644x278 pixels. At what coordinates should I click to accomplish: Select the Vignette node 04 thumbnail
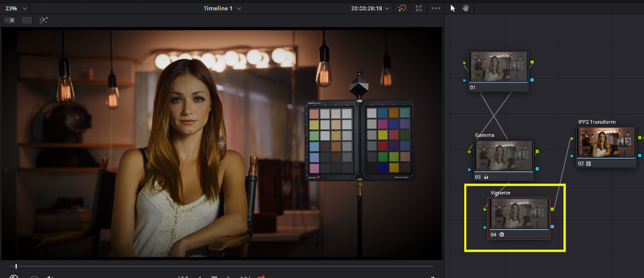click(520, 214)
